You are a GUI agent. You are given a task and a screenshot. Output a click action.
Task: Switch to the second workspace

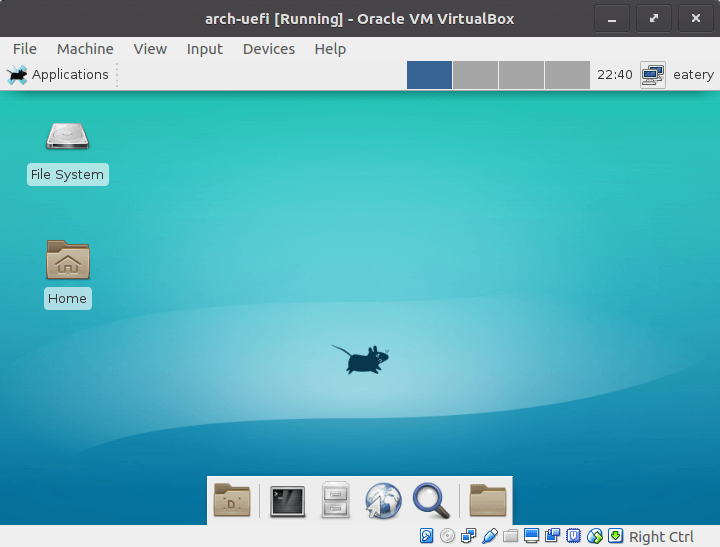pyautogui.click(x=475, y=75)
